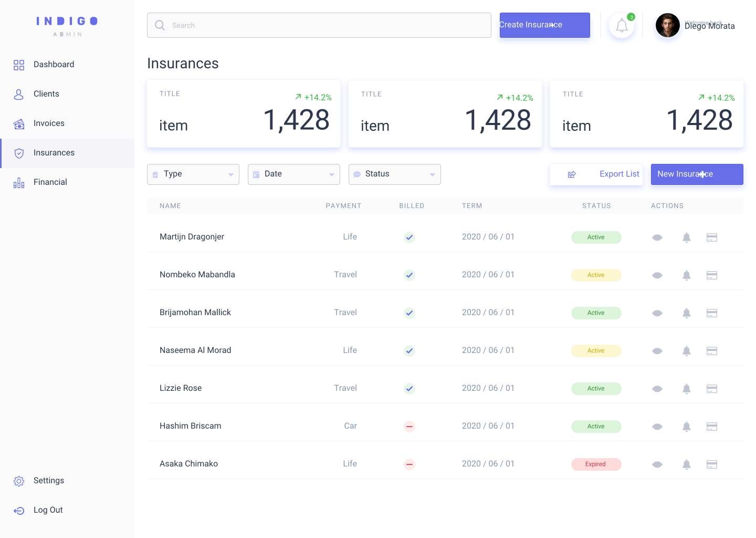The image size is (756, 538).
Task: View Brijamohan Mallick's record via eye icon
Action: pos(657,313)
